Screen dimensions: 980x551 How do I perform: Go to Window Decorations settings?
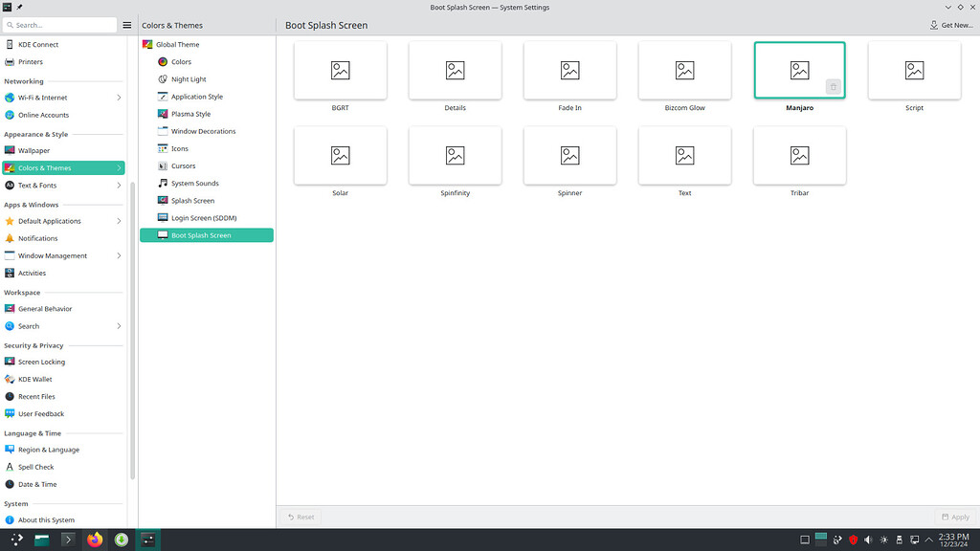pos(203,131)
